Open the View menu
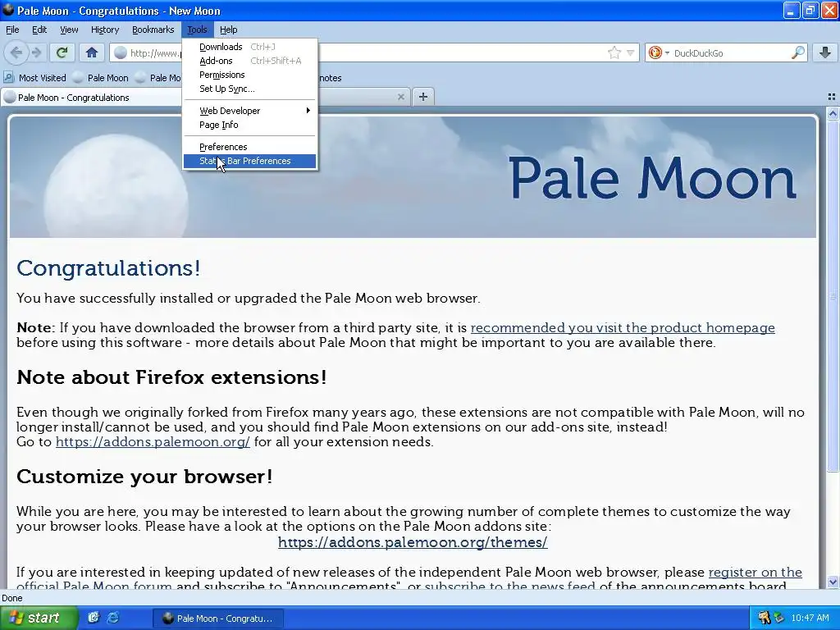Screen dimensions: 840x630 pyautogui.click(x=69, y=30)
